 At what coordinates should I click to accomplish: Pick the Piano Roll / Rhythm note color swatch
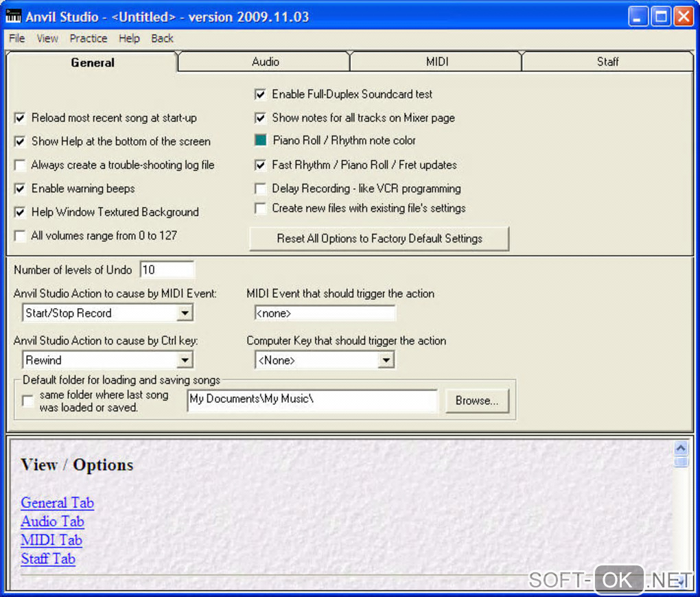(260, 140)
